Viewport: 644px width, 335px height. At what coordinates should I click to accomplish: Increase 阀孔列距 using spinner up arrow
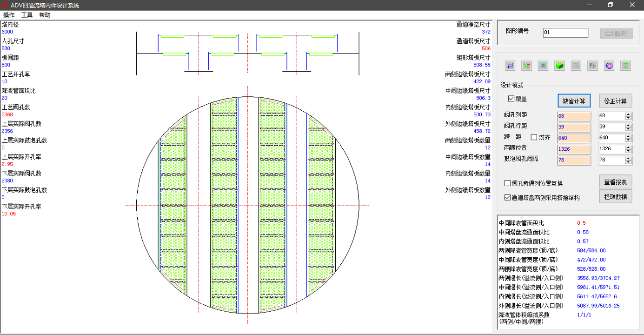click(629, 114)
